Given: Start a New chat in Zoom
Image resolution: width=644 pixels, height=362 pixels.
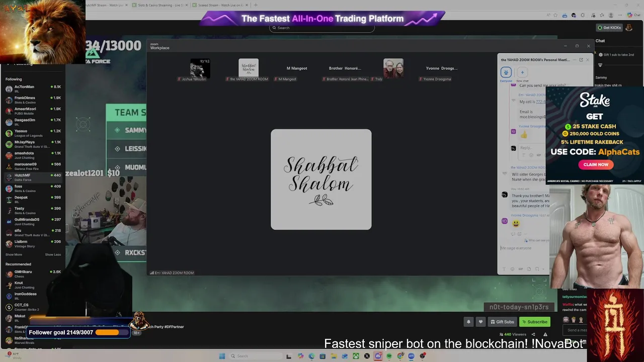Looking at the screenshot, I should click(522, 72).
